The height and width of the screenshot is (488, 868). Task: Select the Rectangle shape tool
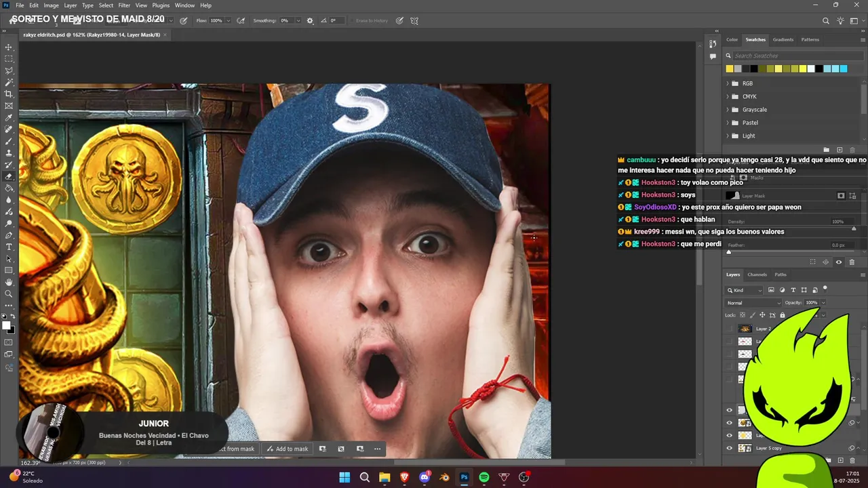tap(9, 270)
